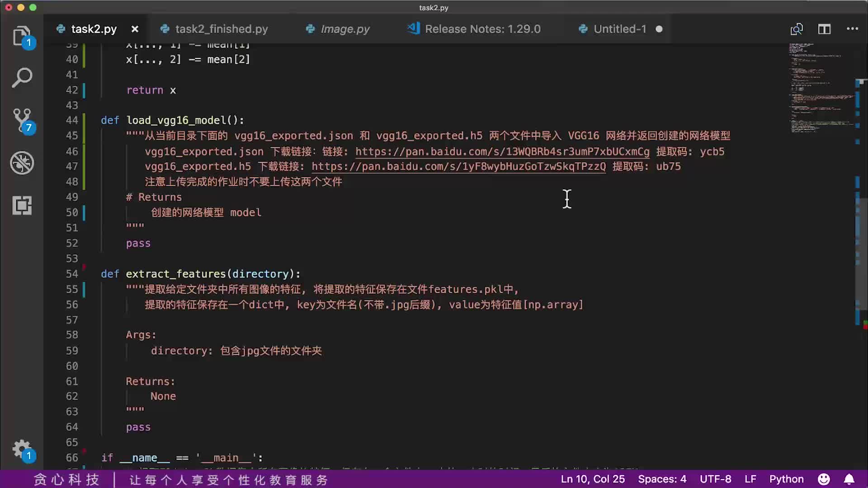The image size is (868, 488).
Task: Split the editor with the split icon
Action: 824,29
